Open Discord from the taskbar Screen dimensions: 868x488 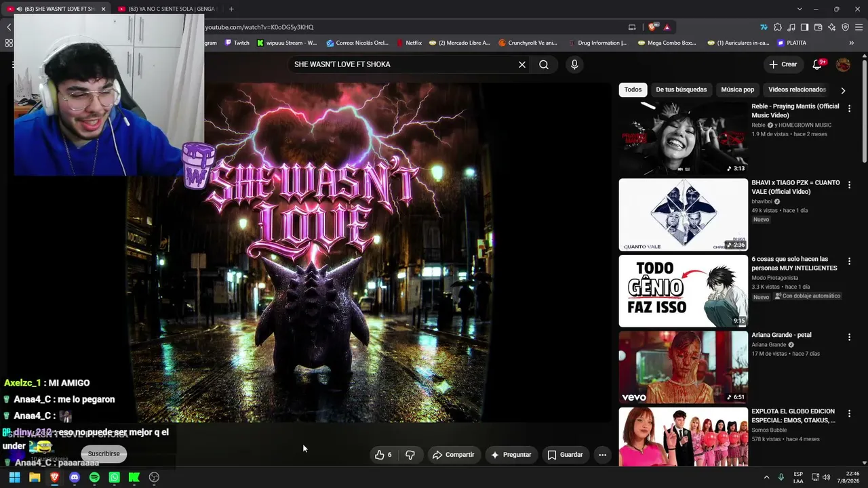(75, 477)
